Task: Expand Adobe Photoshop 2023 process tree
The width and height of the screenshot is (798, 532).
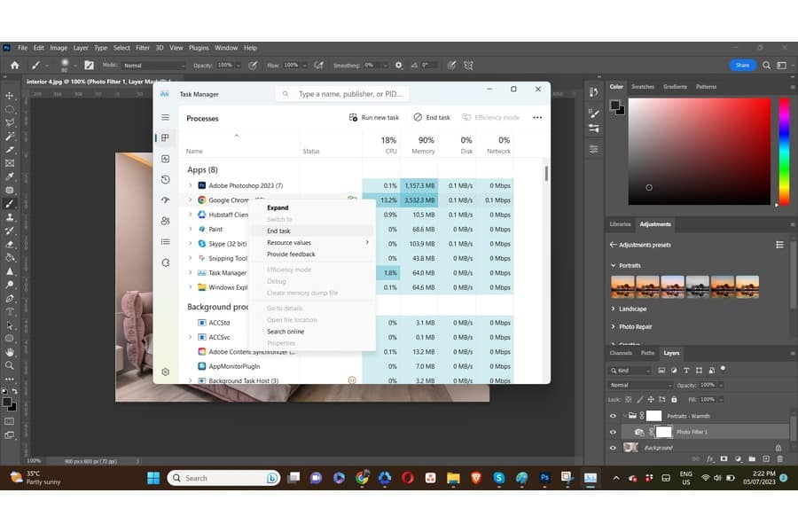Action: pos(190,185)
